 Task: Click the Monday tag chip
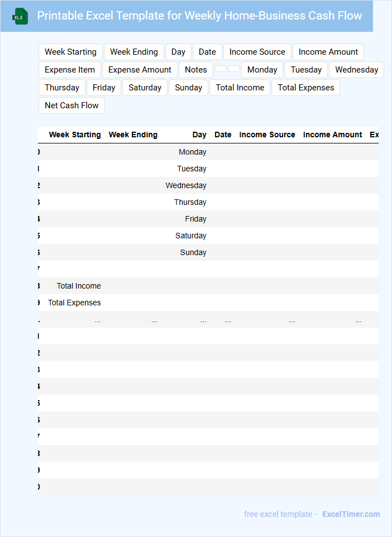click(262, 70)
